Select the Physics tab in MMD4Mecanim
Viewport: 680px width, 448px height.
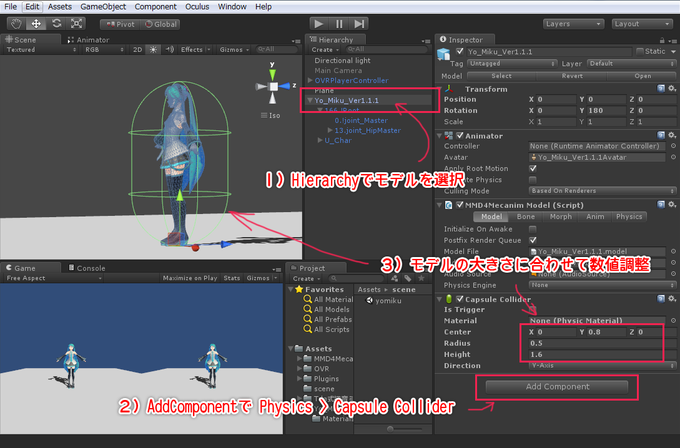(628, 216)
